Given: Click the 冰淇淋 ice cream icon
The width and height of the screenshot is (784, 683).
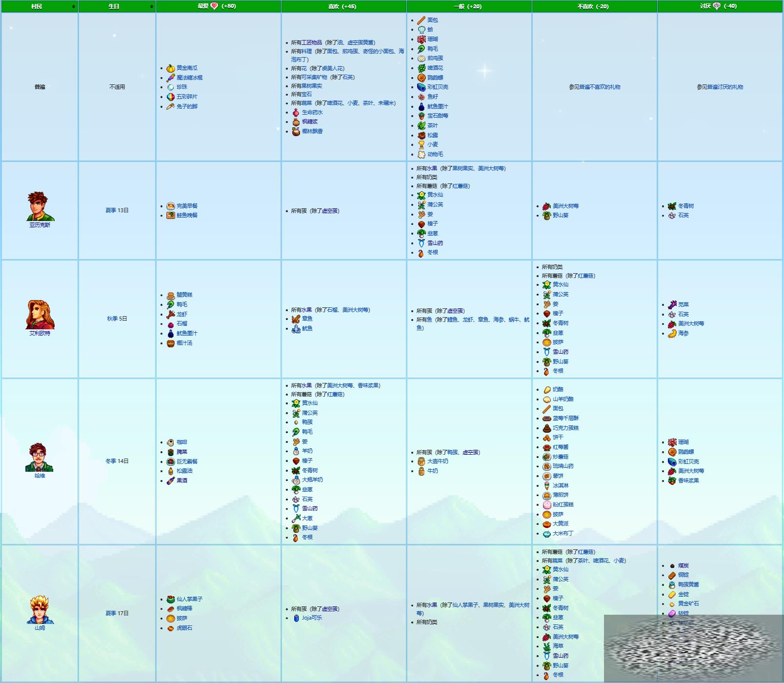Looking at the screenshot, I should click(x=547, y=486).
